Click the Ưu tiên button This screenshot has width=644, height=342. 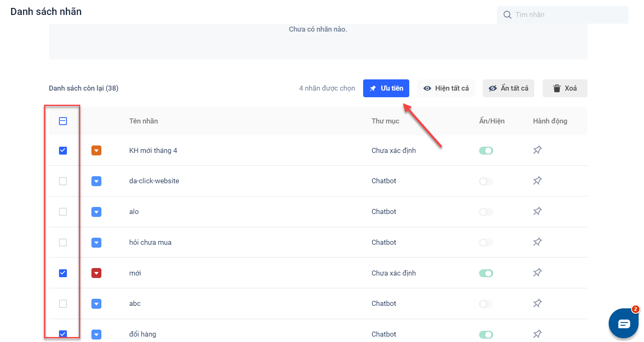click(x=386, y=88)
